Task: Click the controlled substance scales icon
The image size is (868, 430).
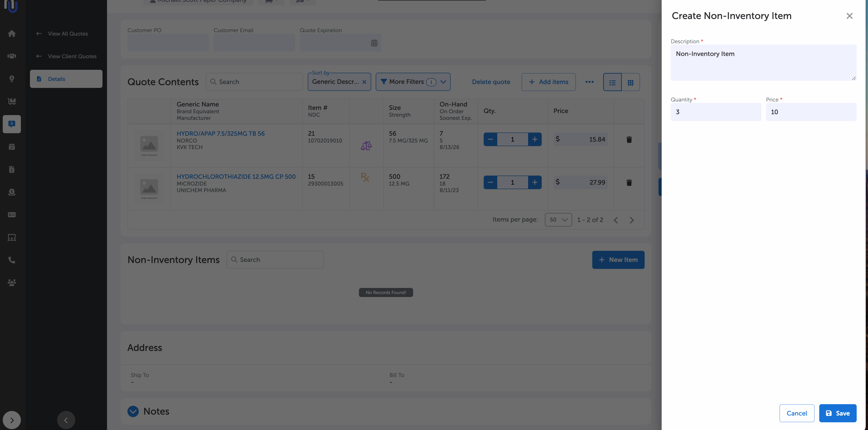Action: point(366,145)
